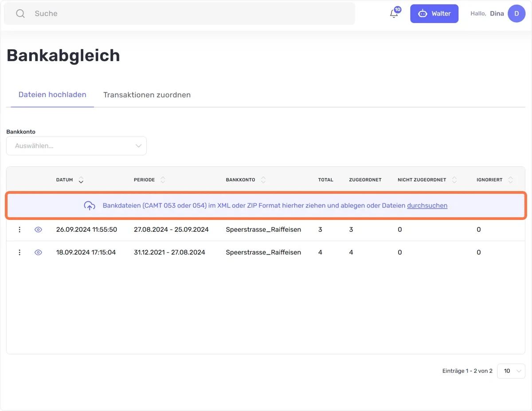Screen dimensions: 532x411
Task: Open the row menu for 18.09.2024 entry
Action: pos(20,252)
